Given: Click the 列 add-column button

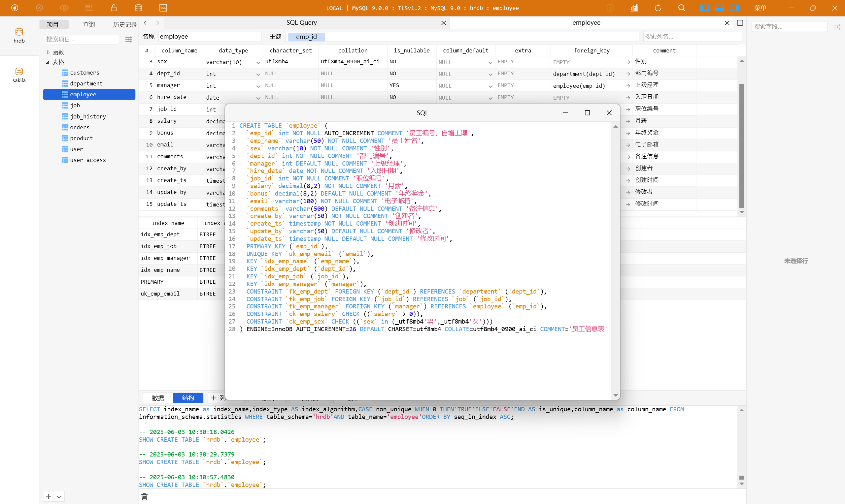Looking at the screenshot, I should click(218, 398).
